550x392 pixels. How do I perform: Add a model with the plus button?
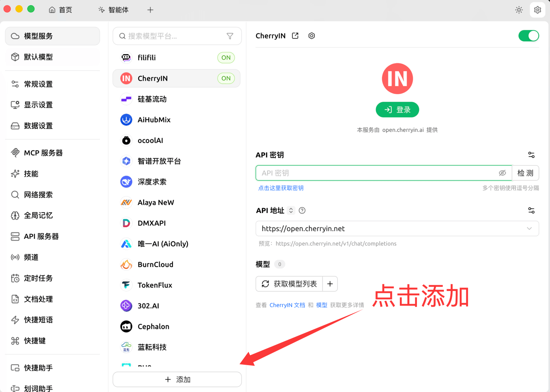click(x=330, y=284)
